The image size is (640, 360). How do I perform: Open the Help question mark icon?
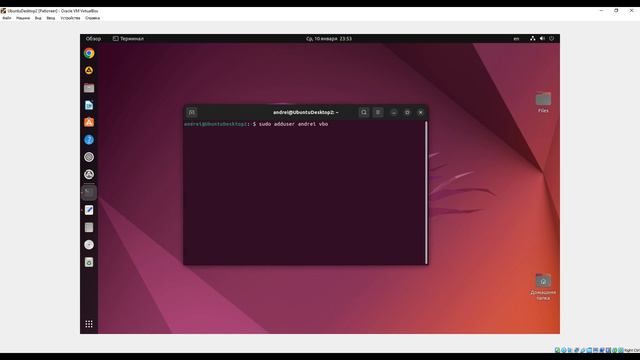[x=89, y=140]
